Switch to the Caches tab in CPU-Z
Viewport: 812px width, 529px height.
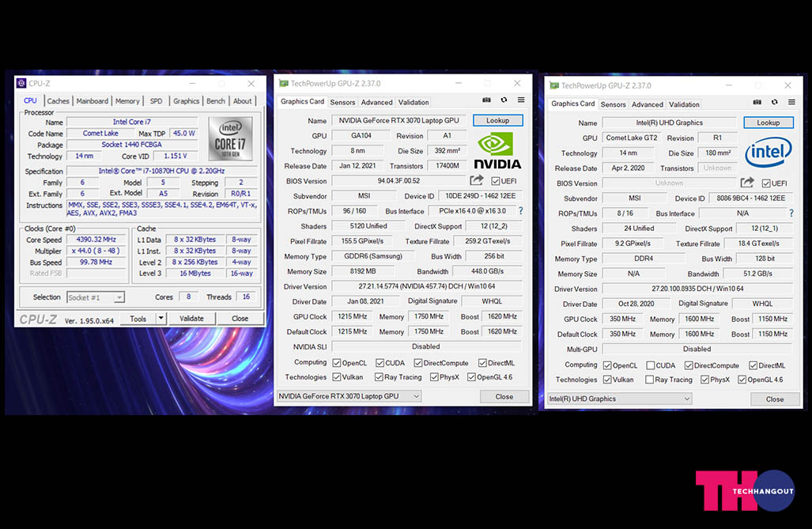tap(58, 101)
